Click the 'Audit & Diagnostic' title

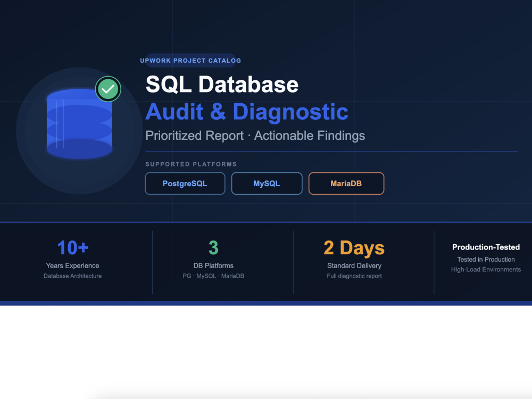tap(247, 112)
